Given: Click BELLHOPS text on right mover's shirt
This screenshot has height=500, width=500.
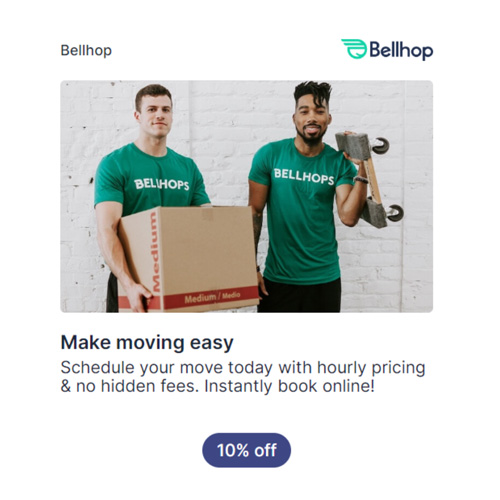Looking at the screenshot, I should 304,176.
